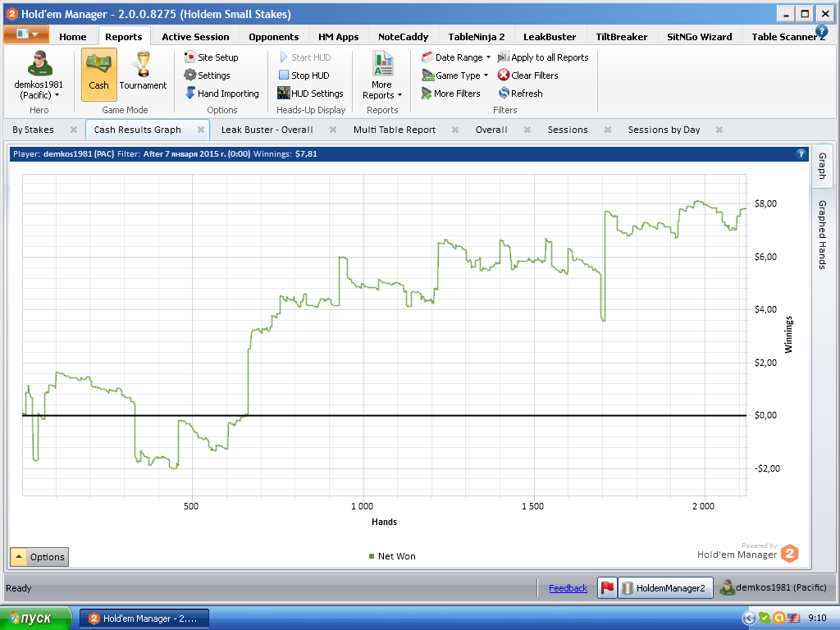
Task: Switch to the By Stakes report tab
Action: pos(33,130)
